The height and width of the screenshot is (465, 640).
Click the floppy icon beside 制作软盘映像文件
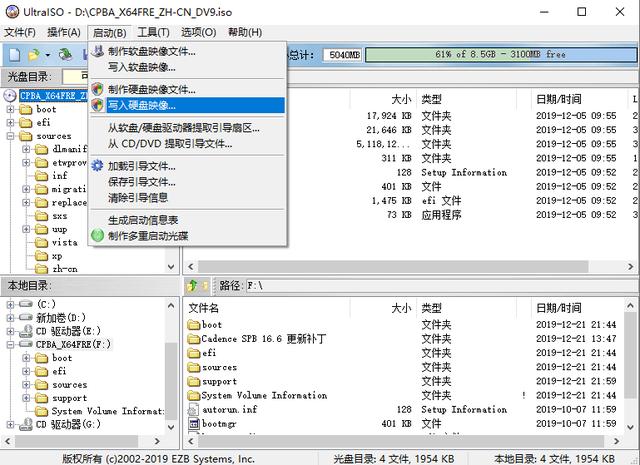tap(97, 51)
